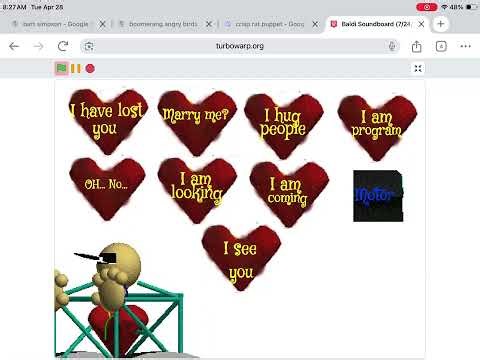
Task: Click the black Motor sound box
Action: coord(378,196)
